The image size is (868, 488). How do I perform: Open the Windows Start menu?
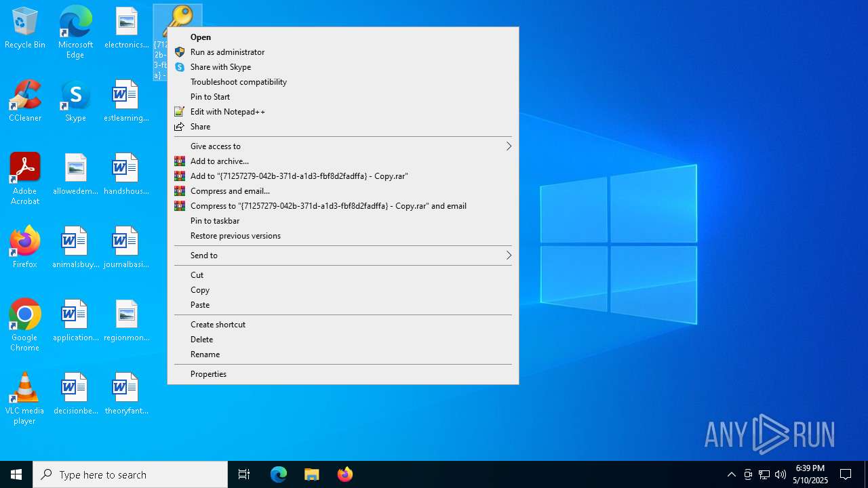tap(16, 474)
